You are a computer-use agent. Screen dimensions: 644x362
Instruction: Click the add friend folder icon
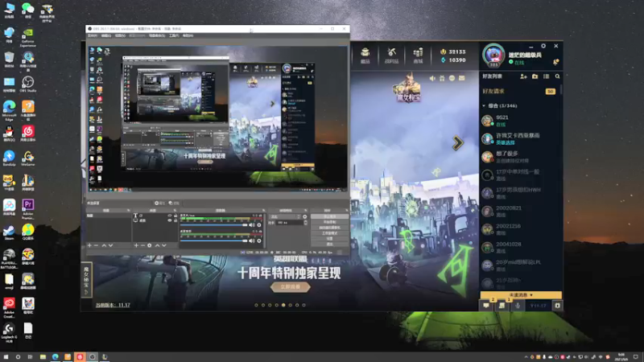point(535,76)
